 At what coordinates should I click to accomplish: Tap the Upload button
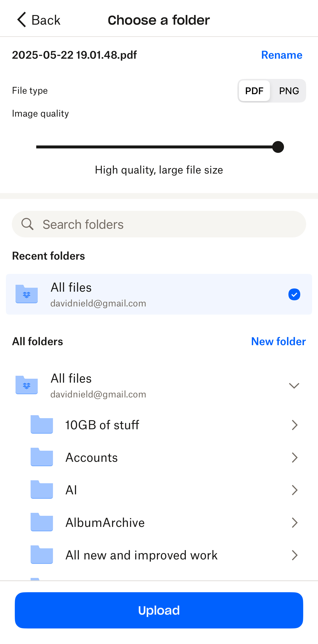pyautogui.click(x=159, y=610)
